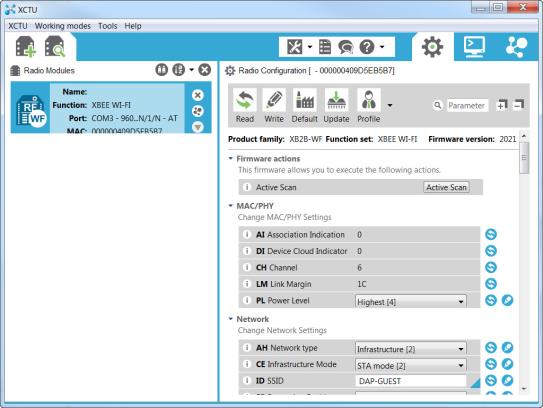This screenshot has height=408, width=543.
Task: Close all radio modules icon
Action: pos(205,70)
